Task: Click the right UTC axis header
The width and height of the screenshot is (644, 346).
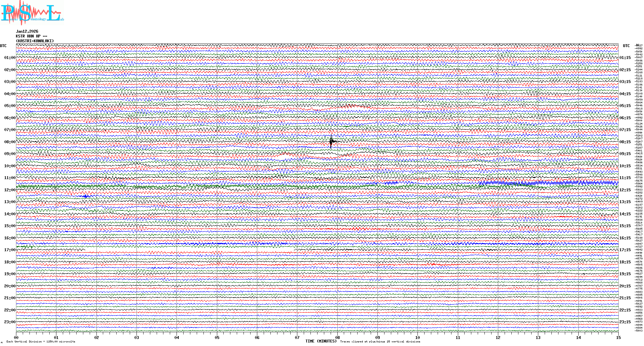Action: click(x=626, y=46)
